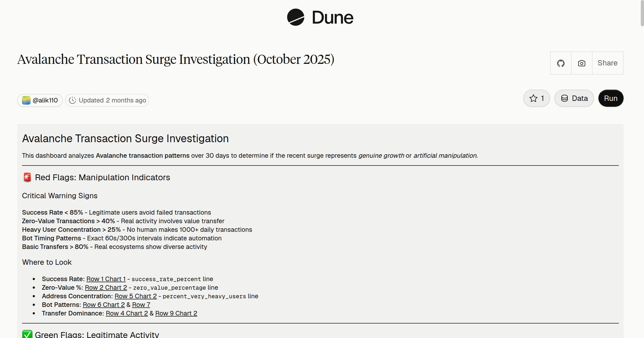Click the success_rate_percent code text

(x=166, y=279)
